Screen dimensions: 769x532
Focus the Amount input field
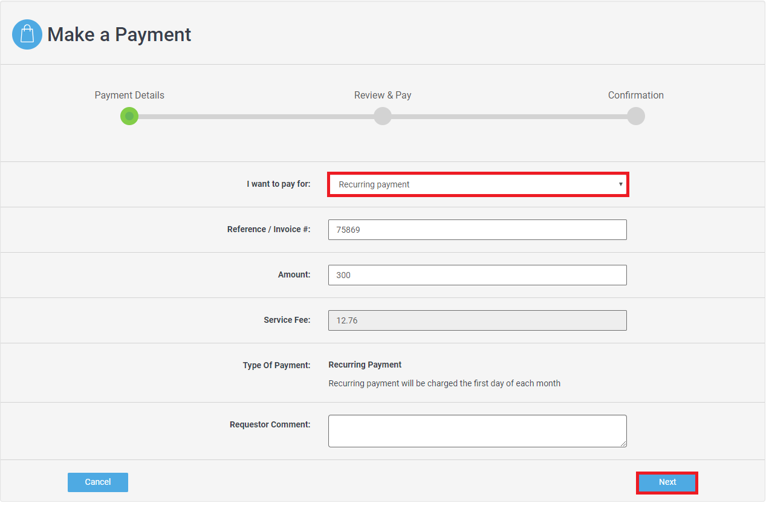(x=478, y=275)
